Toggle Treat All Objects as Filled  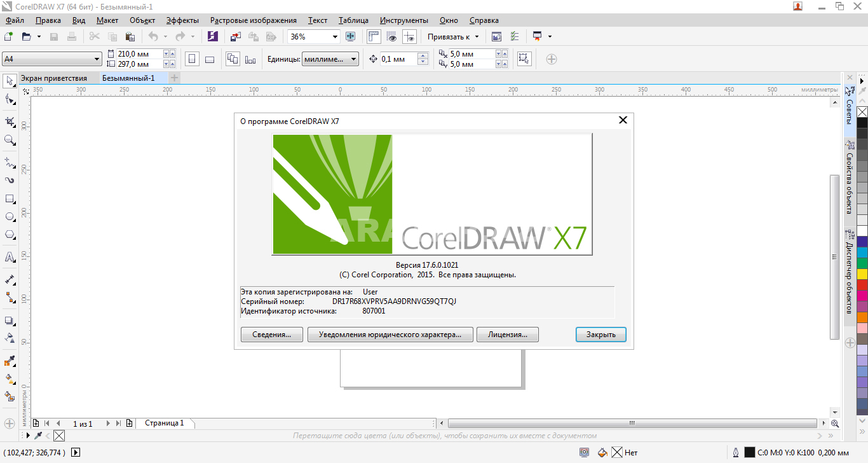[x=524, y=59]
